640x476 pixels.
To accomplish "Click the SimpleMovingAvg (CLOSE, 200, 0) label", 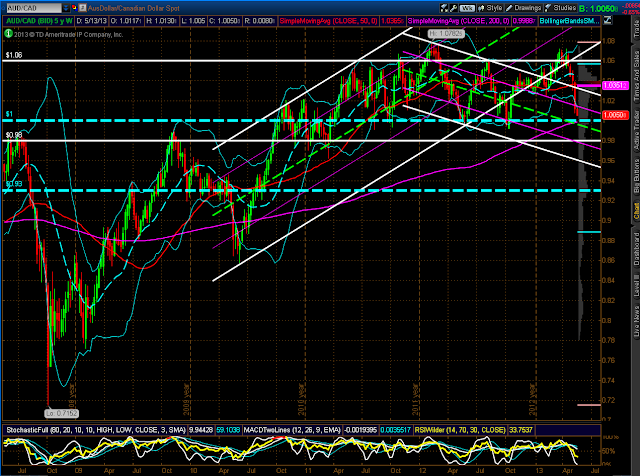I will point(458,21).
